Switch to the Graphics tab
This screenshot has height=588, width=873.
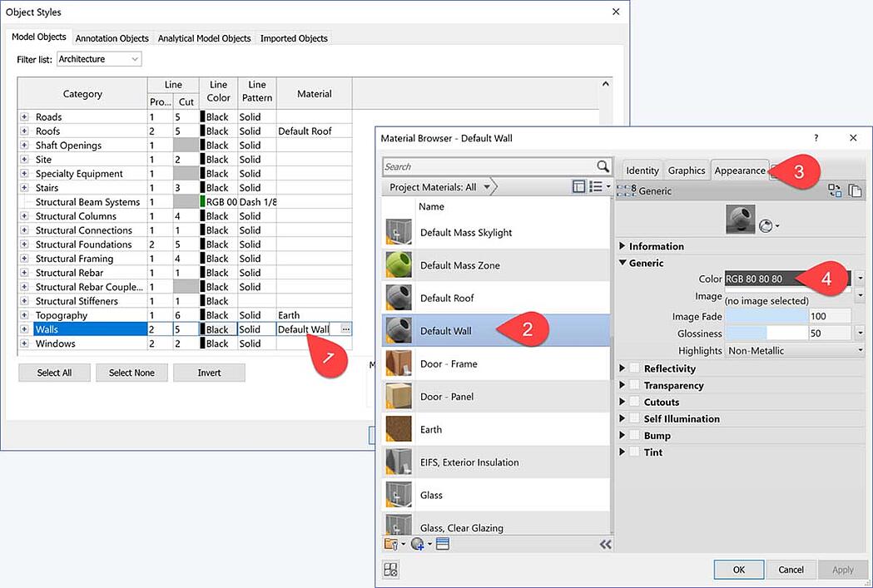point(687,170)
